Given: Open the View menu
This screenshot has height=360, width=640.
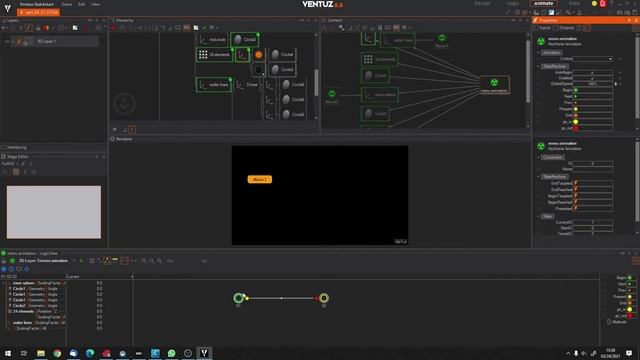Looking at the screenshot, I should pyautogui.click(x=96, y=4).
